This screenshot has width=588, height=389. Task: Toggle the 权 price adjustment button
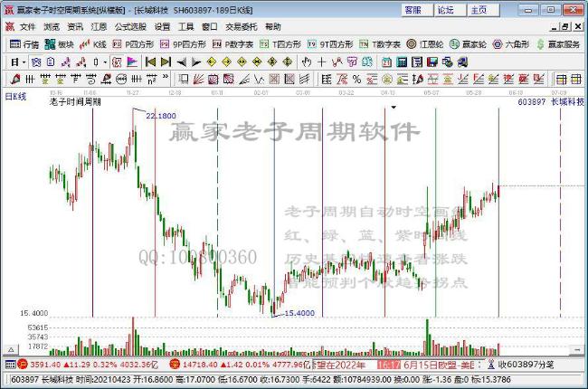[x=117, y=62]
